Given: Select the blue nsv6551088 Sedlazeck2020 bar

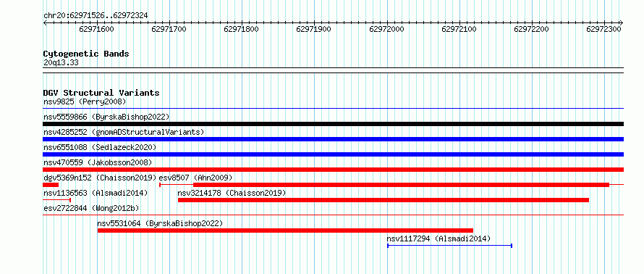Looking at the screenshot, I should (333, 154).
